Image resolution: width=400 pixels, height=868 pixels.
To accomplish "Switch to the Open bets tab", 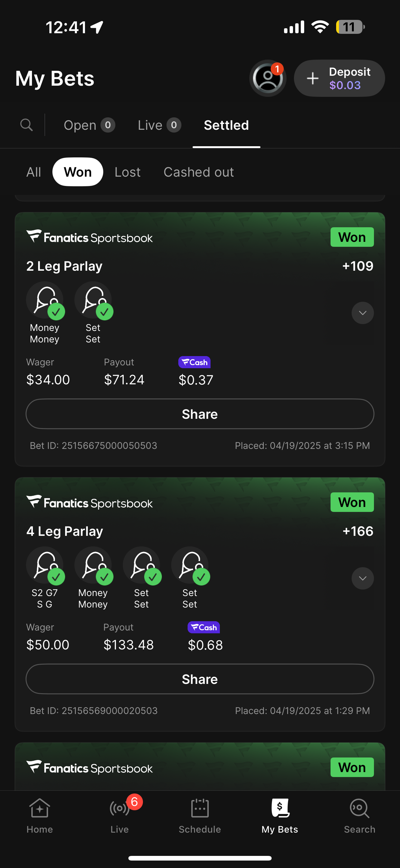I will 89,125.
